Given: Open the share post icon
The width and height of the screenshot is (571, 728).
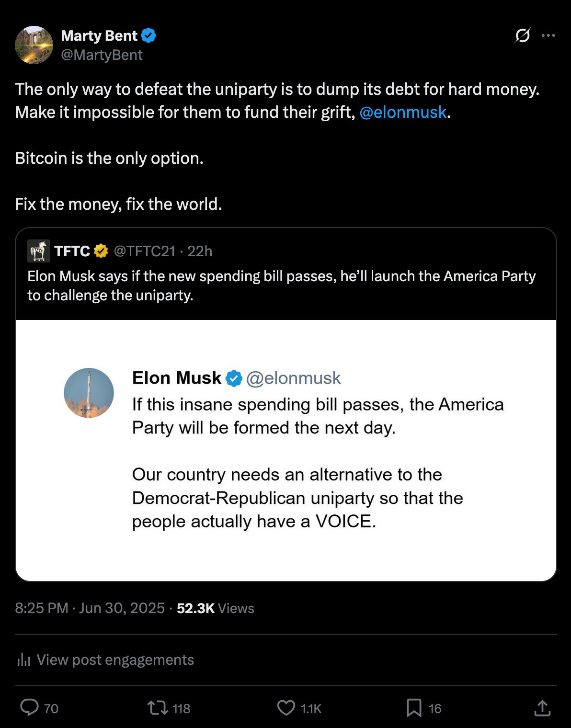Looking at the screenshot, I should 542,707.
